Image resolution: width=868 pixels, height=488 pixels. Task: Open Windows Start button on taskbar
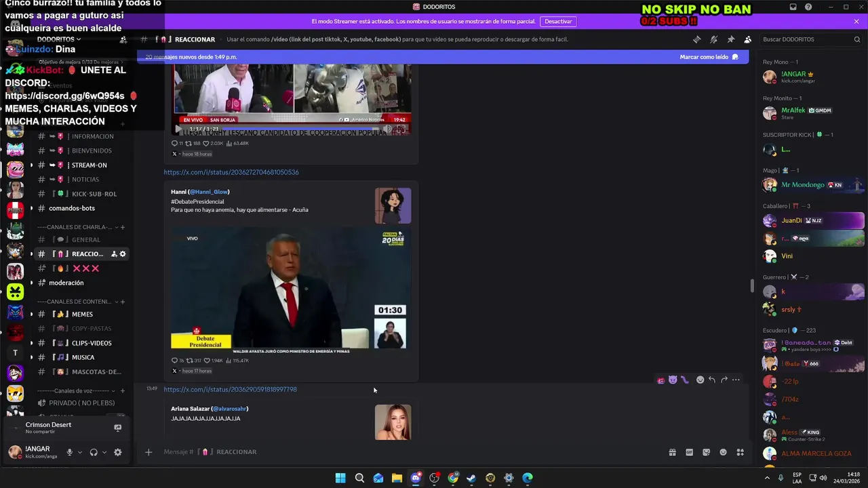click(340, 478)
